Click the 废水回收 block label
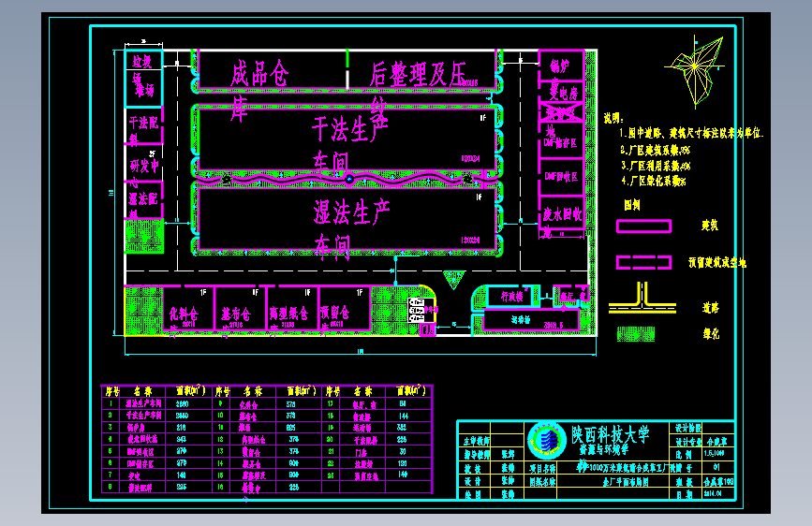Screen dimensions: 812x526 tap(562, 213)
